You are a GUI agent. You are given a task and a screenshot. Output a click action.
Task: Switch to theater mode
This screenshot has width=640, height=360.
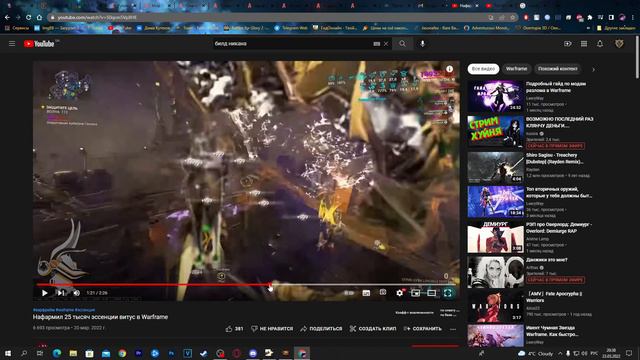(431, 293)
